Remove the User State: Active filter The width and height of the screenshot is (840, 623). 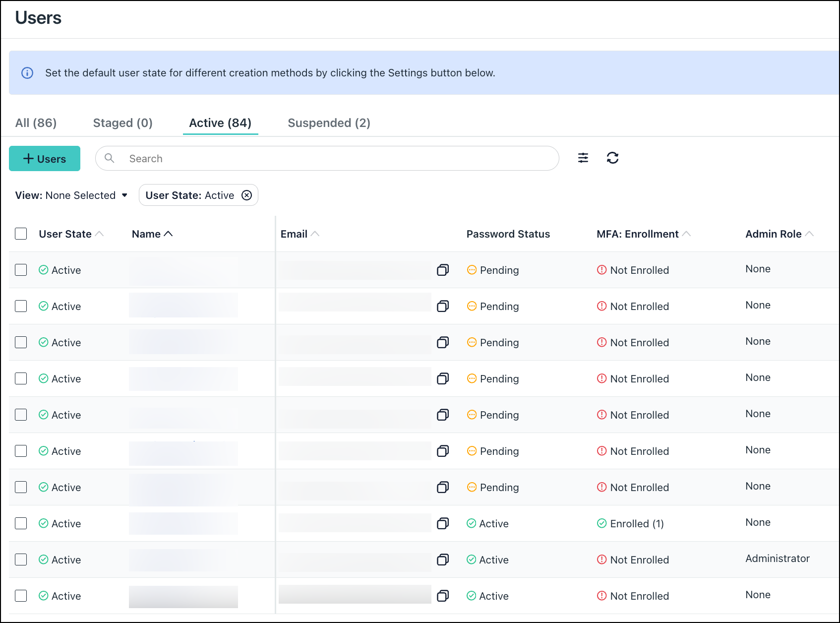(x=246, y=195)
